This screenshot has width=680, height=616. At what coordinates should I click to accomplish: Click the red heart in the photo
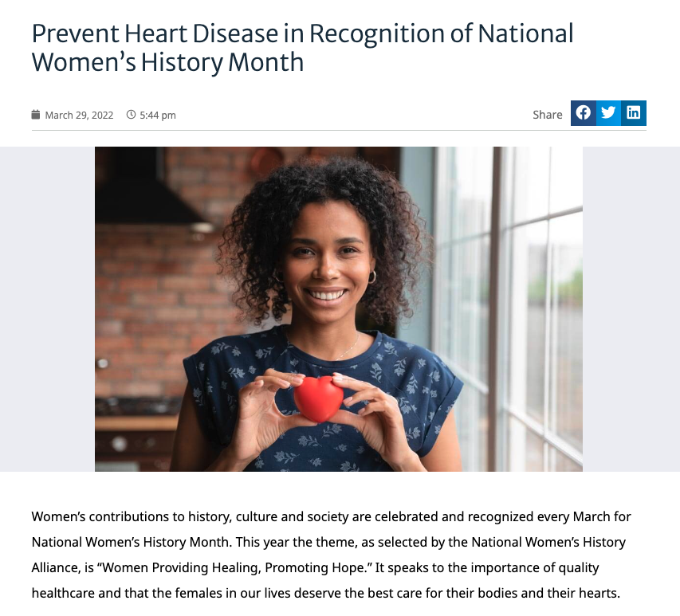point(318,398)
